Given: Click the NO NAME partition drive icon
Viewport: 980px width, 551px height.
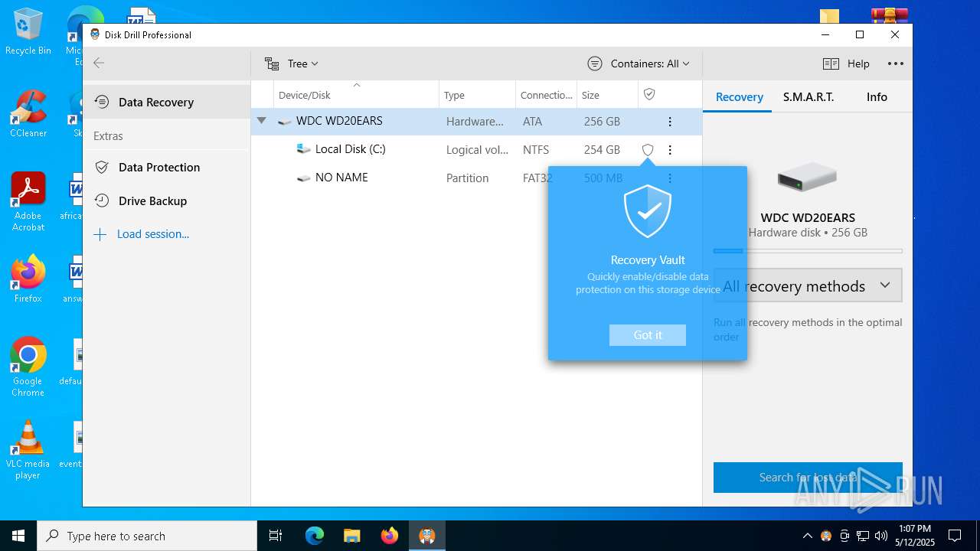Looking at the screenshot, I should [303, 178].
